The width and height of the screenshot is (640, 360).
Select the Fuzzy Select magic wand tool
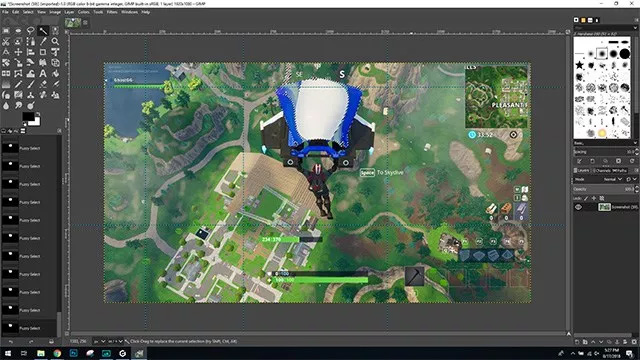pyautogui.click(x=43, y=31)
